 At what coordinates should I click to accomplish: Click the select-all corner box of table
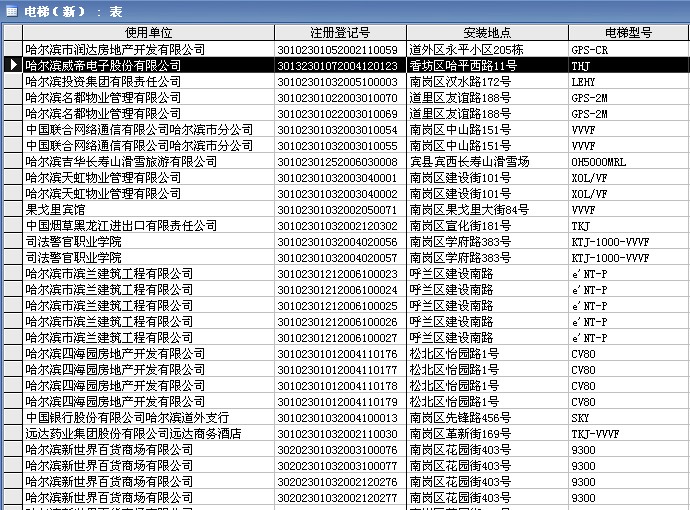point(13,33)
